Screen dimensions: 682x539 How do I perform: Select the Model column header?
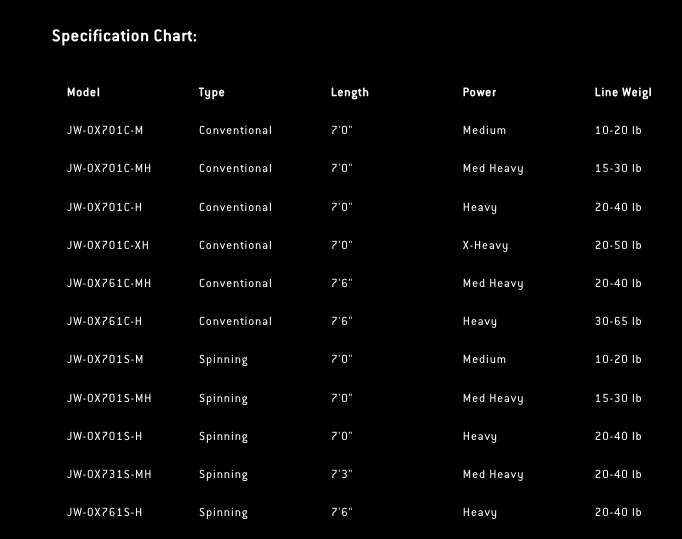pyautogui.click(x=83, y=92)
